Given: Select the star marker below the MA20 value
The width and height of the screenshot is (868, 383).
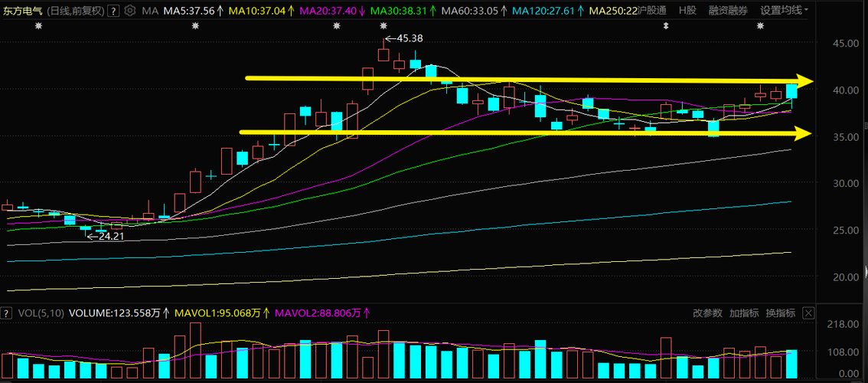Looking at the screenshot, I should (337, 26).
